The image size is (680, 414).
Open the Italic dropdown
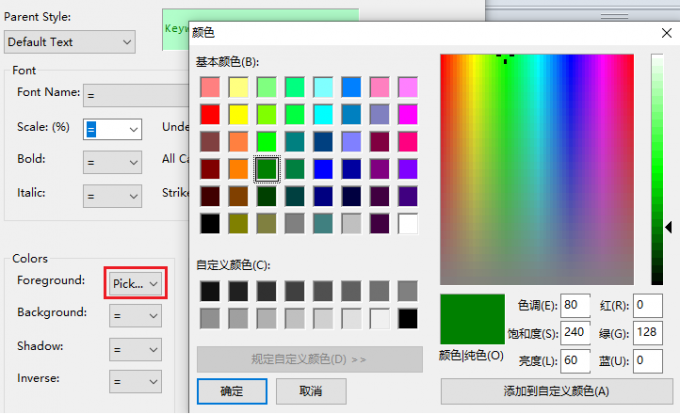(112, 196)
